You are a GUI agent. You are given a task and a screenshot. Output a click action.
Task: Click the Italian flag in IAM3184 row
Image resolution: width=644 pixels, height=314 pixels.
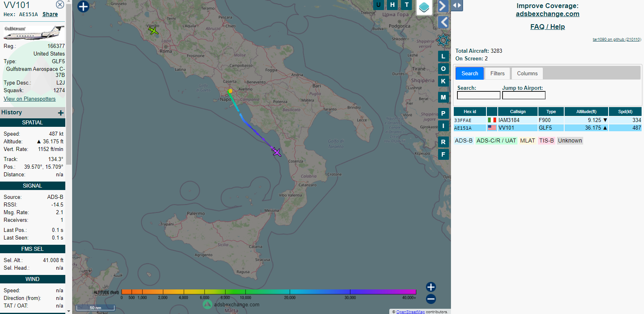click(492, 120)
